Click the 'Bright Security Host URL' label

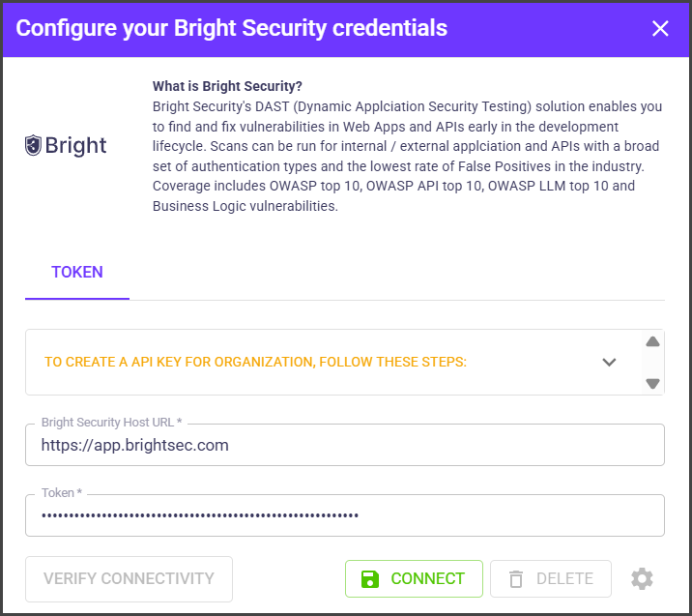click(111, 424)
